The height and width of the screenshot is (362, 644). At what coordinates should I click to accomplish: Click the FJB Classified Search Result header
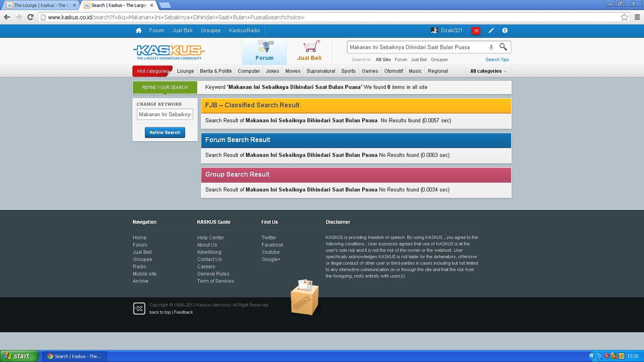point(356,106)
